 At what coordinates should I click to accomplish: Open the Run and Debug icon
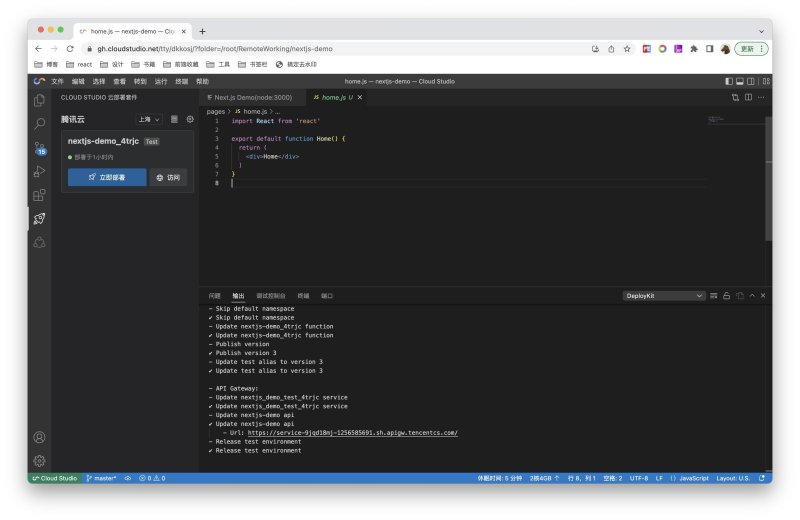coord(39,171)
